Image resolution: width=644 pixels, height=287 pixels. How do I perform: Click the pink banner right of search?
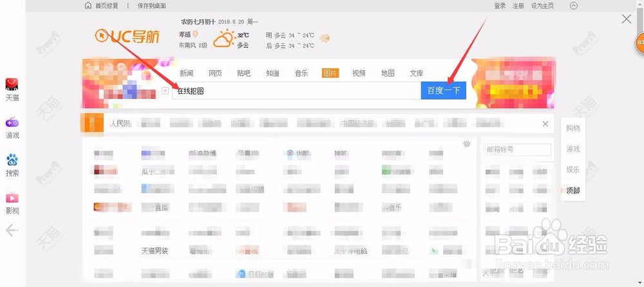tap(513, 84)
